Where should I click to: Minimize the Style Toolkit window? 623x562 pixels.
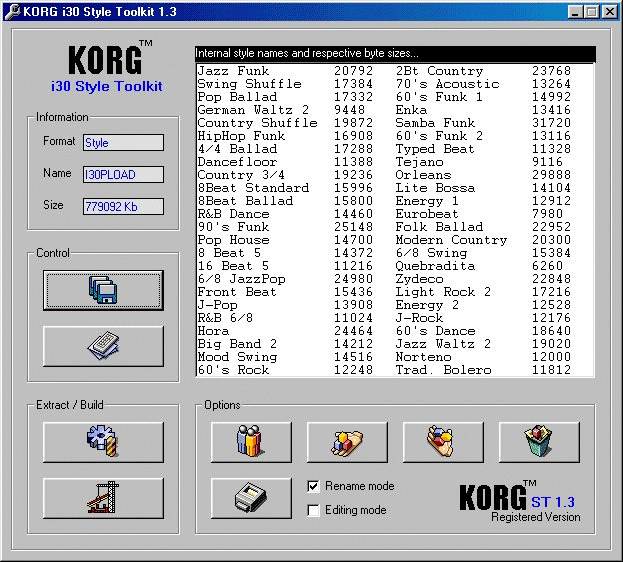(575, 12)
